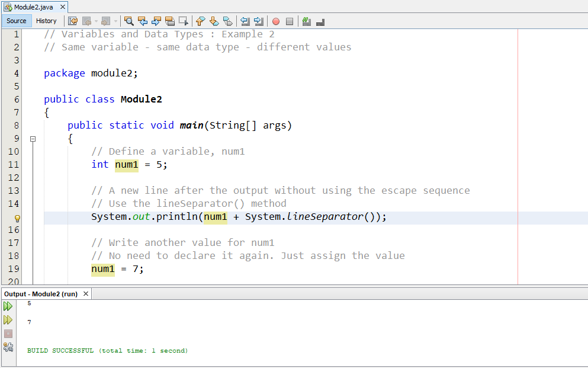Stop the running build in Output
The image size is (588, 368).
(8, 334)
